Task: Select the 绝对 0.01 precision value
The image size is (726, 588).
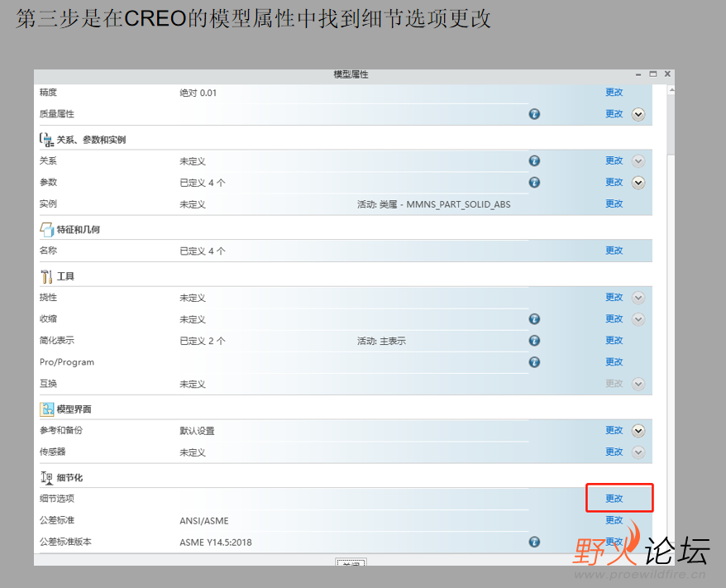Action: tap(198, 93)
